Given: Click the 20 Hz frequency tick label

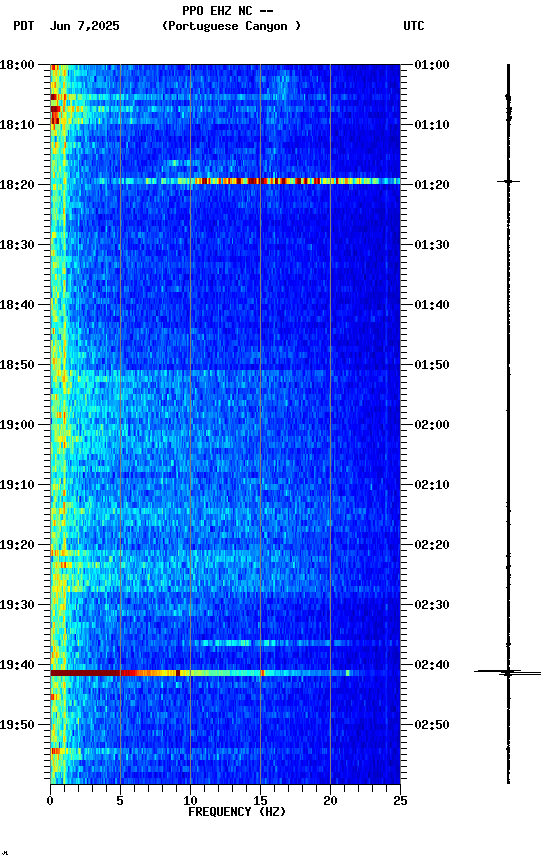Looking at the screenshot, I should click(330, 801).
